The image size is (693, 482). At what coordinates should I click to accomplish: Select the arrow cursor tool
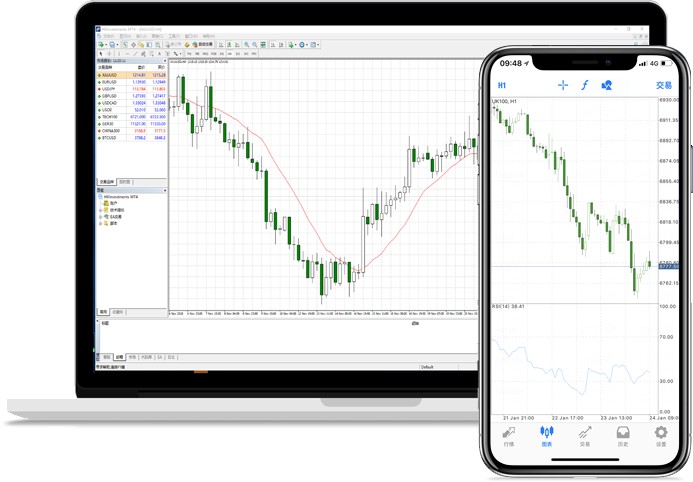101,53
